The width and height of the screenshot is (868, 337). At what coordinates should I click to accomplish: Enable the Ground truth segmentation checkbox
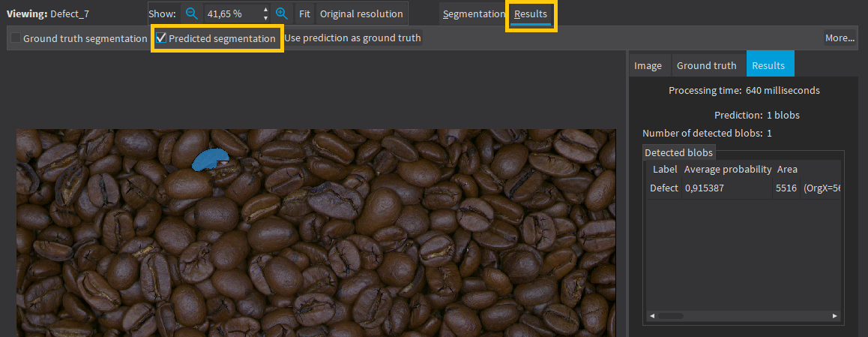(16, 38)
